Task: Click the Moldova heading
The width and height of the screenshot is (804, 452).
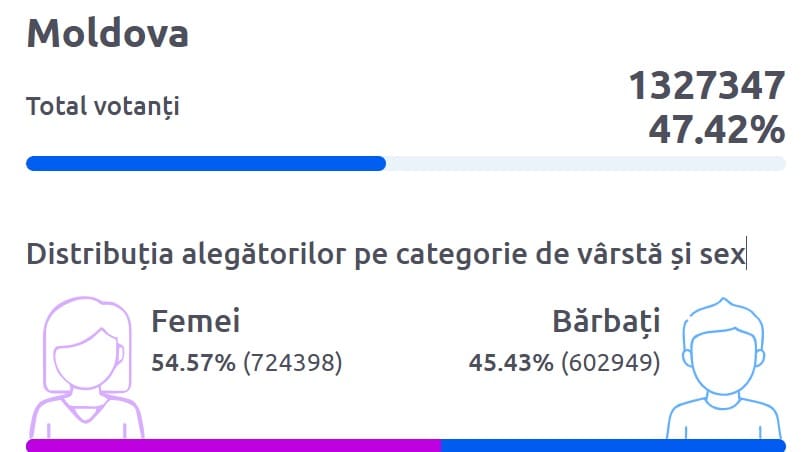Action: (107, 34)
